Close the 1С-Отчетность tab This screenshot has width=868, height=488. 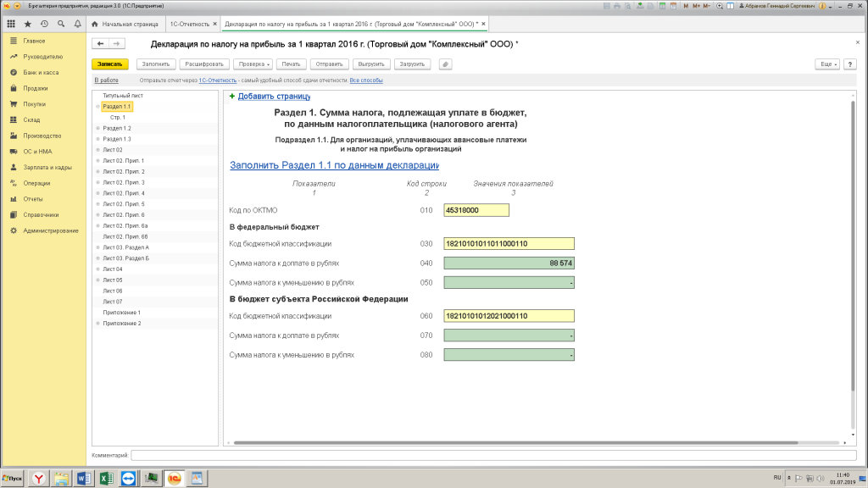click(214, 24)
